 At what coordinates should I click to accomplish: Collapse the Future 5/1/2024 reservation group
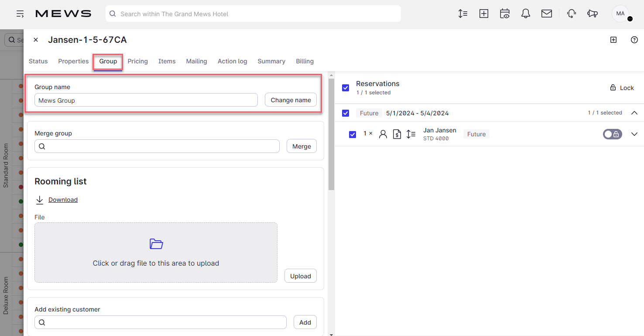pos(634,113)
